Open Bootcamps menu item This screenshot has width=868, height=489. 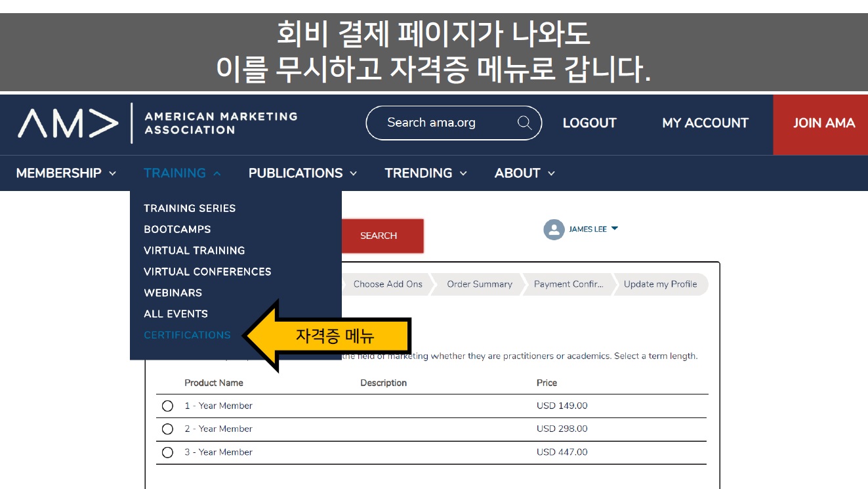177,229
